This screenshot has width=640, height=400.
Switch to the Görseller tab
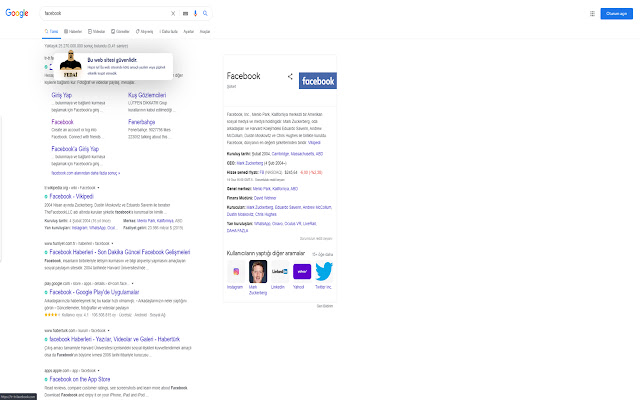pyautogui.click(x=120, y=31)
